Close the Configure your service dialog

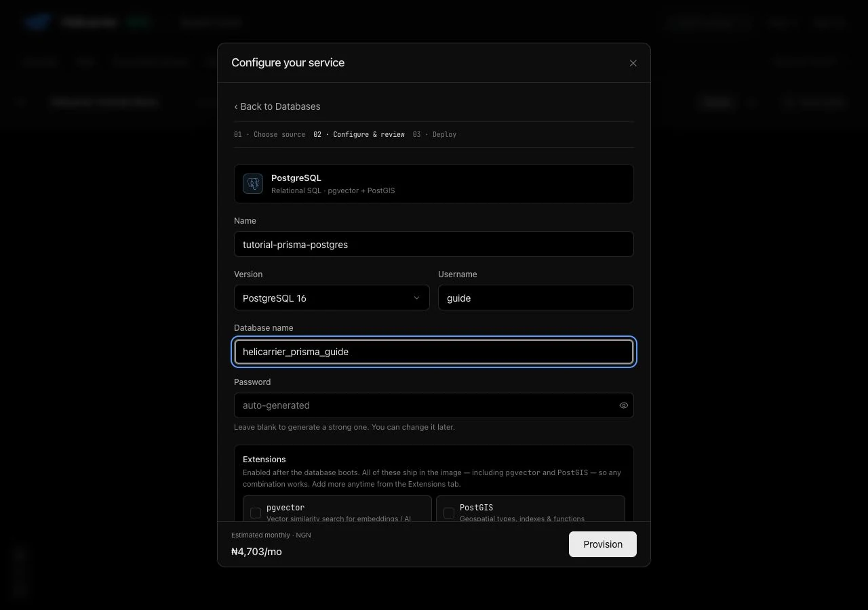[633, 63]
